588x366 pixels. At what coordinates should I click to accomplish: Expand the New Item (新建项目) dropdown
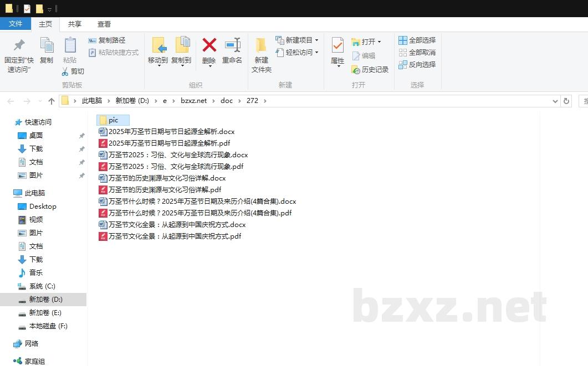316,40
